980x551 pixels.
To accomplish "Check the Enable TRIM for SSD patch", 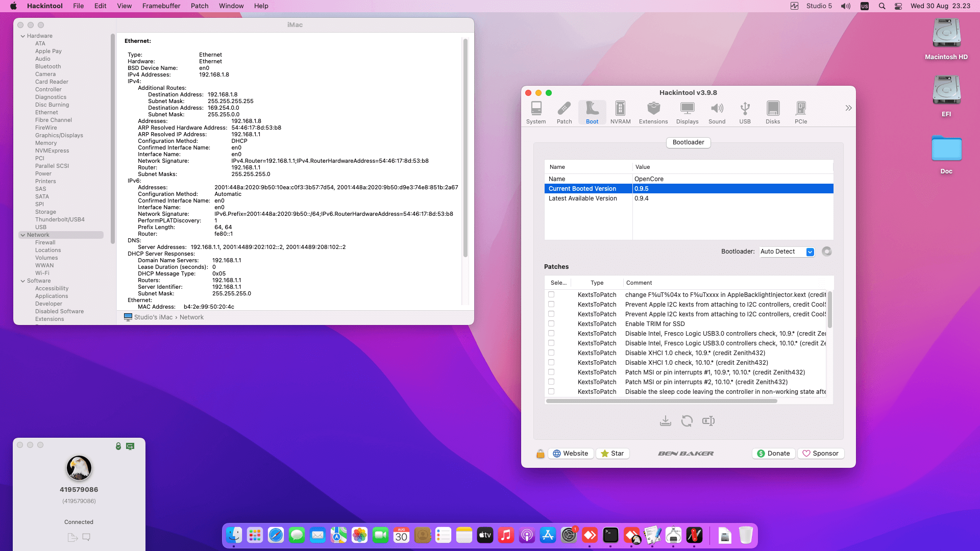I will coord(551,324).
